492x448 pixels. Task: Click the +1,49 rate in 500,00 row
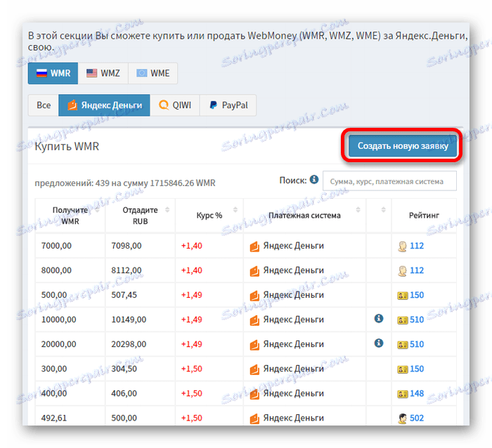[x=192, y=295]
